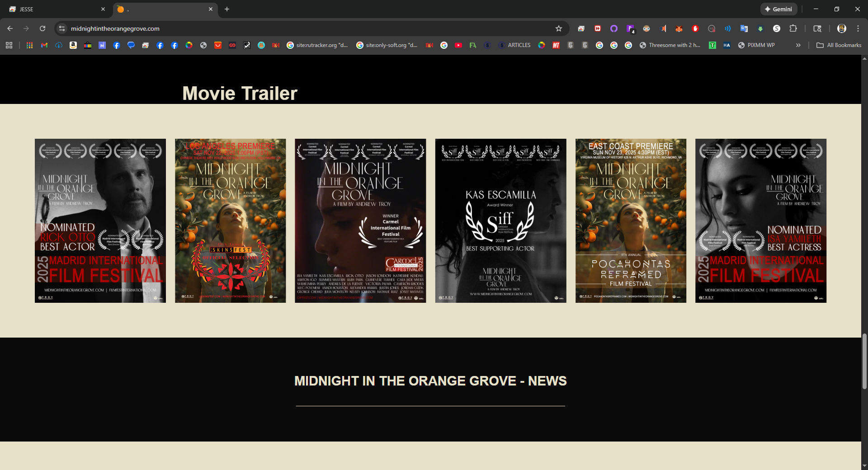
Task: Open the Chrome profile avatar
Action: [841, 28]
